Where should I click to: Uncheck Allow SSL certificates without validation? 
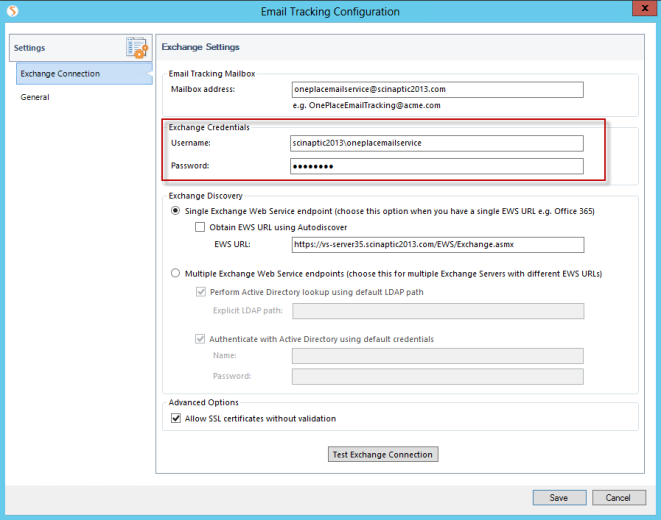(177, 418)
